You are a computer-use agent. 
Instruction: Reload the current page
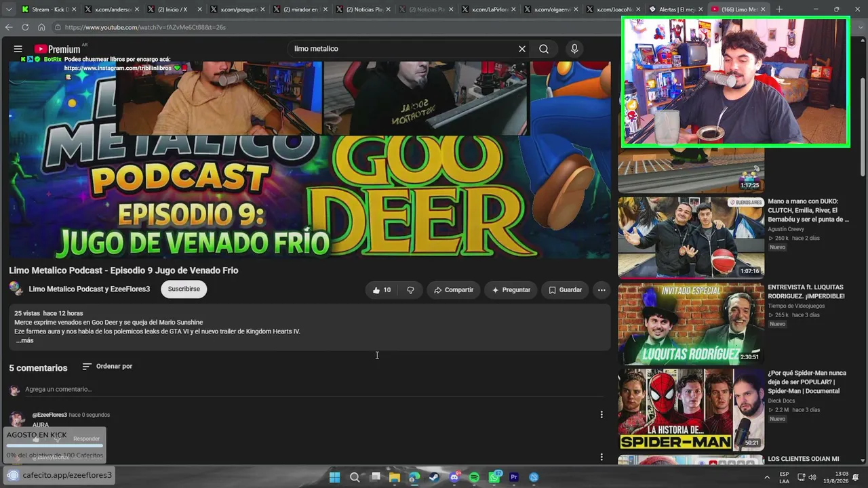[25, 27]
